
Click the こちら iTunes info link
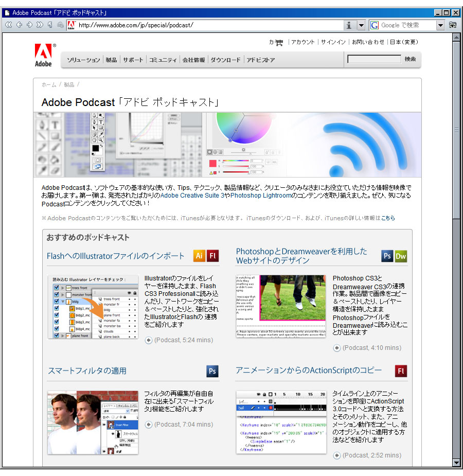point(388,218)
